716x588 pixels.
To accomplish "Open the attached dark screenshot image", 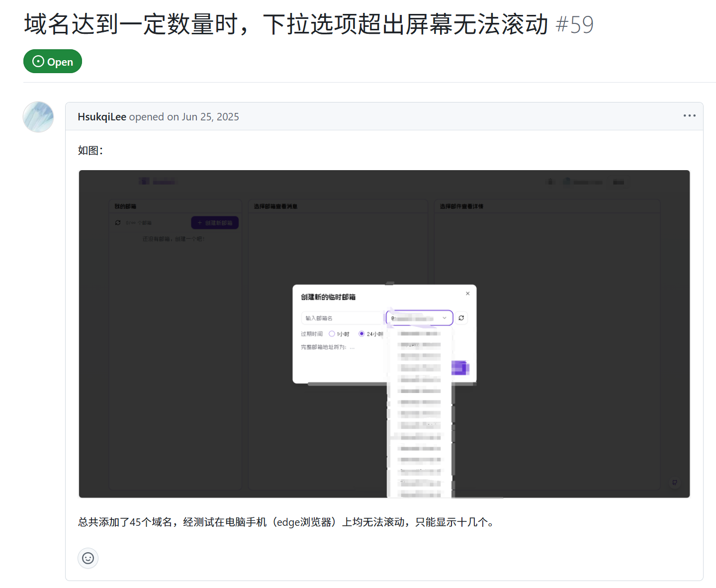I will pos(384,334).
